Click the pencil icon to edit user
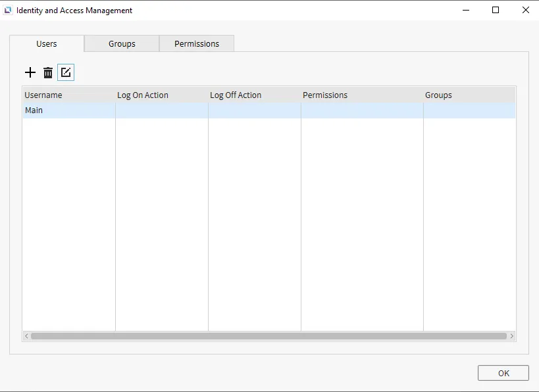 66,72
